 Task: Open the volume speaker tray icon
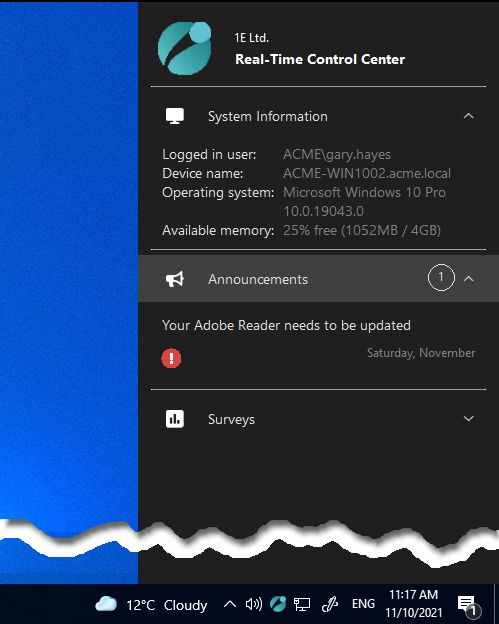253,604
